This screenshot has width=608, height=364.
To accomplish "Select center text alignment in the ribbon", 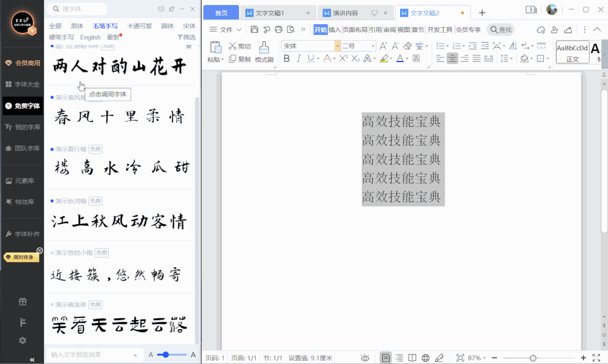I will pos(452,59).
